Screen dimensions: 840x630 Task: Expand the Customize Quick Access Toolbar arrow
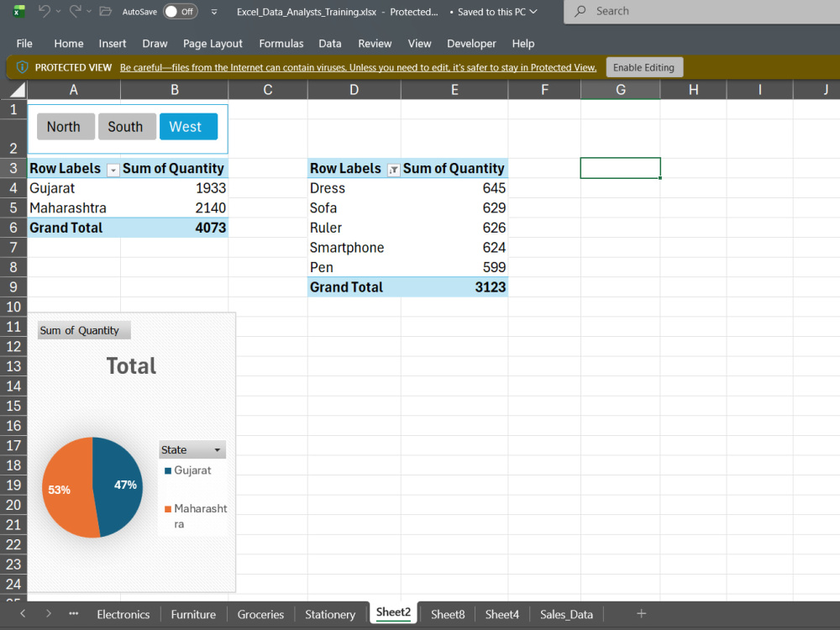click(x=213, y=12)
